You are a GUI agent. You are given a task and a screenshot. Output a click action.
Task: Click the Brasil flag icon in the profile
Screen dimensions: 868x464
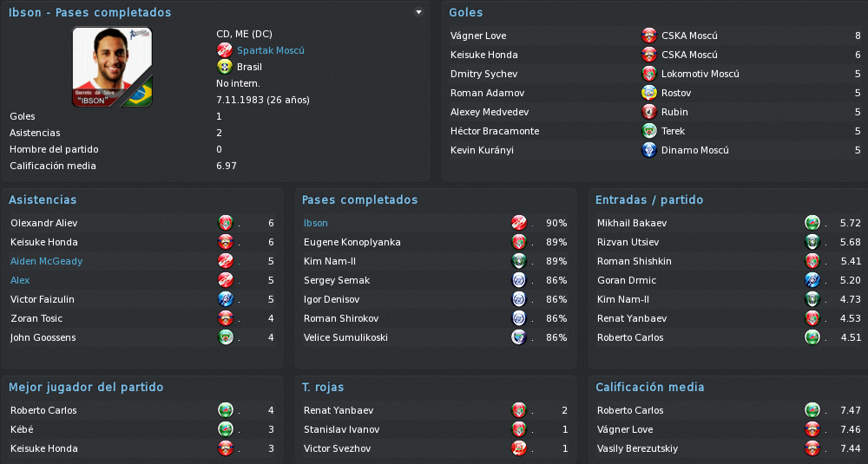click(x=224, y=67)
